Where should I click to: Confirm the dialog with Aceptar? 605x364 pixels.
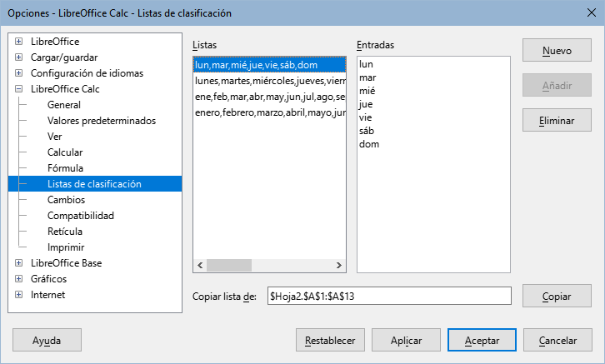click(482, 341)
